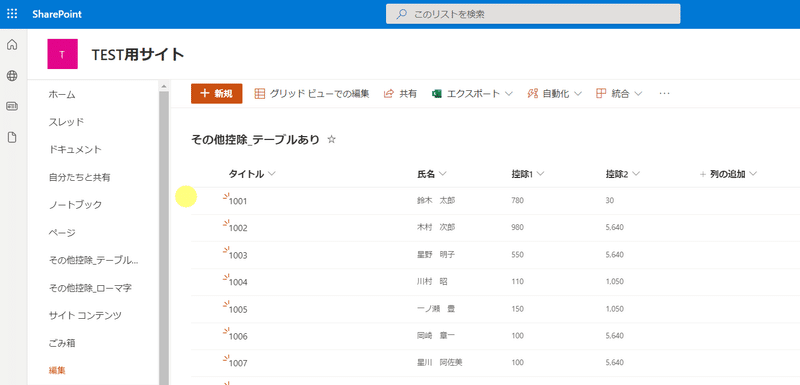Viewport: 800px width, 385px height.
Task: Open 自分たちと共有 in site navigation
Action: click(80, 177)
